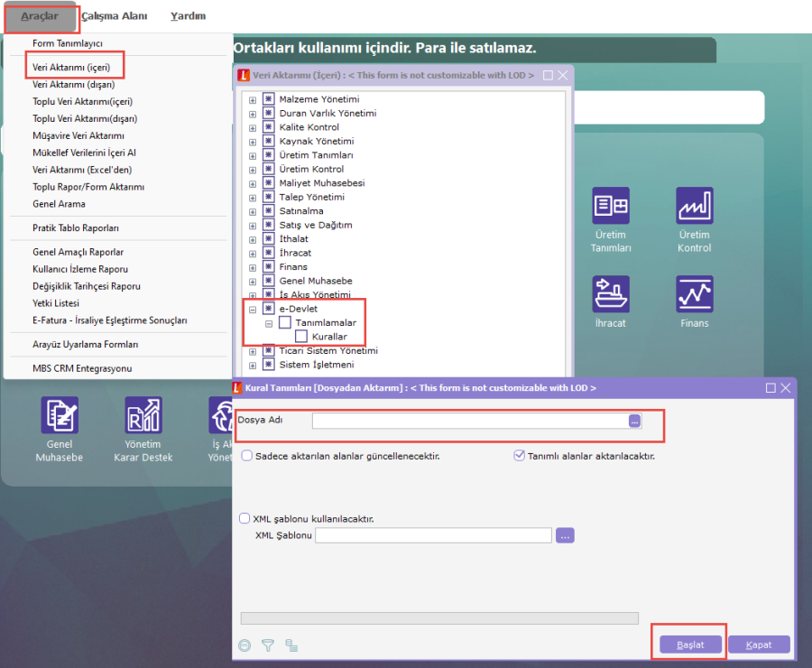Click the Logo icon in Kural Tanımları title bar

[x=237, y=387]
